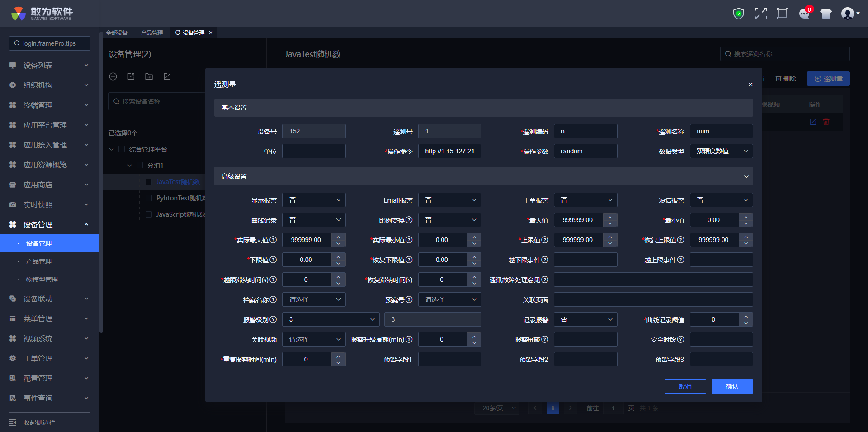Open the 显示报警 dropdown
This screenshot has height=432, width=868.
click(314, 200)
